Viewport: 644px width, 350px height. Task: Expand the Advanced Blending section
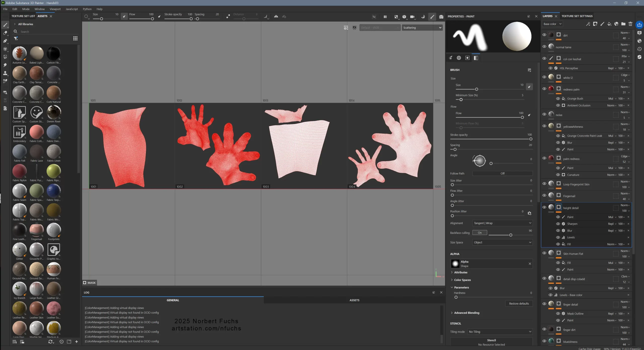(467, 313)
